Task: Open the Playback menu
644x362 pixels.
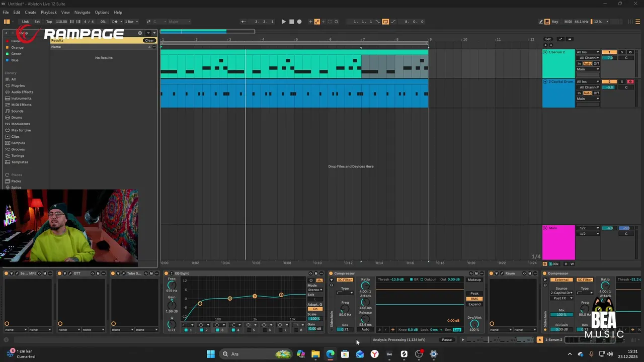Action: tap(49, 12)
